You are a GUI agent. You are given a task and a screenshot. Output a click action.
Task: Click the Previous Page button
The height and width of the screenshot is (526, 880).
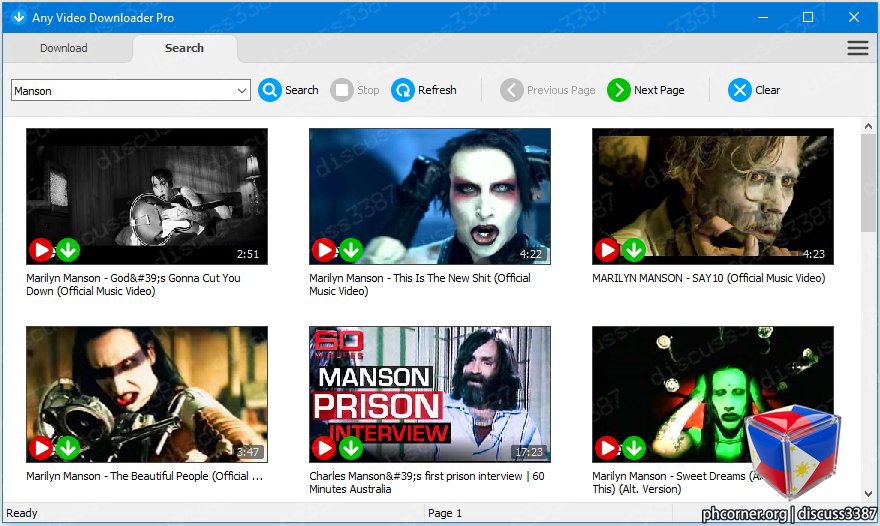click(x=548, y=90)
